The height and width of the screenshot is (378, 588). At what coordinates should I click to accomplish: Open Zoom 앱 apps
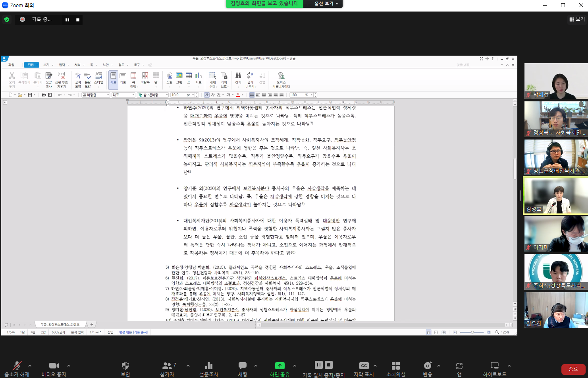459,369
